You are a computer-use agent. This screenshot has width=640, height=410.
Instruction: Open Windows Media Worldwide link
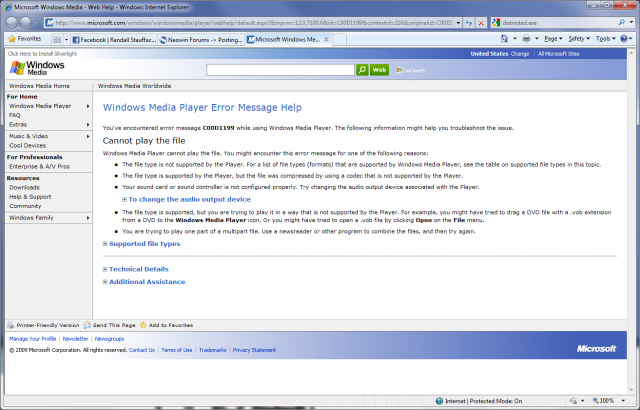click(x=134, y=86)
